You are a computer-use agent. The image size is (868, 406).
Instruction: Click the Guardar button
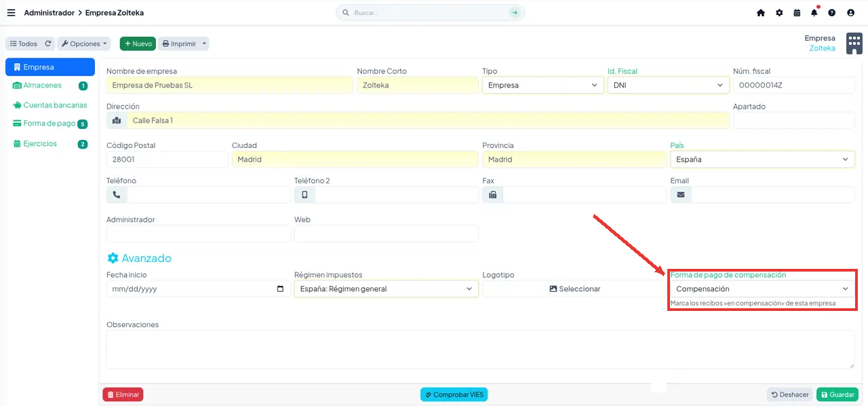click(x=837, y=394)
